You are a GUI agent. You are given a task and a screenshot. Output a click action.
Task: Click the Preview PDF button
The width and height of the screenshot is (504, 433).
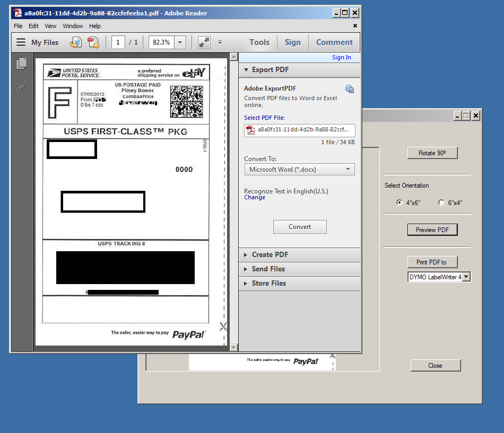click(x=432, y=229)
